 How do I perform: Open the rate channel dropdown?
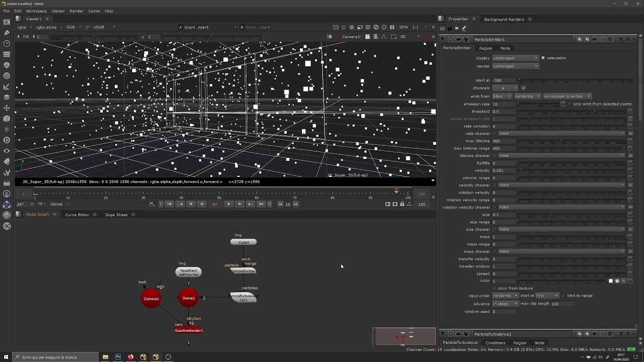561,134
